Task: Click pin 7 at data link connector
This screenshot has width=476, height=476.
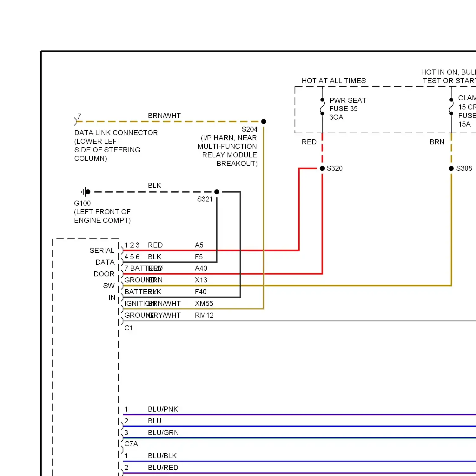Action: tap(79, 116)
